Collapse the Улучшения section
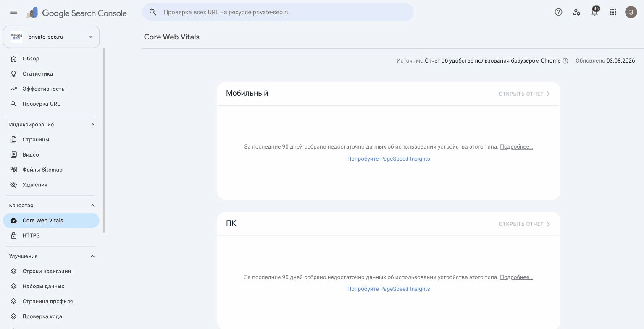 (x=92, y=256)
